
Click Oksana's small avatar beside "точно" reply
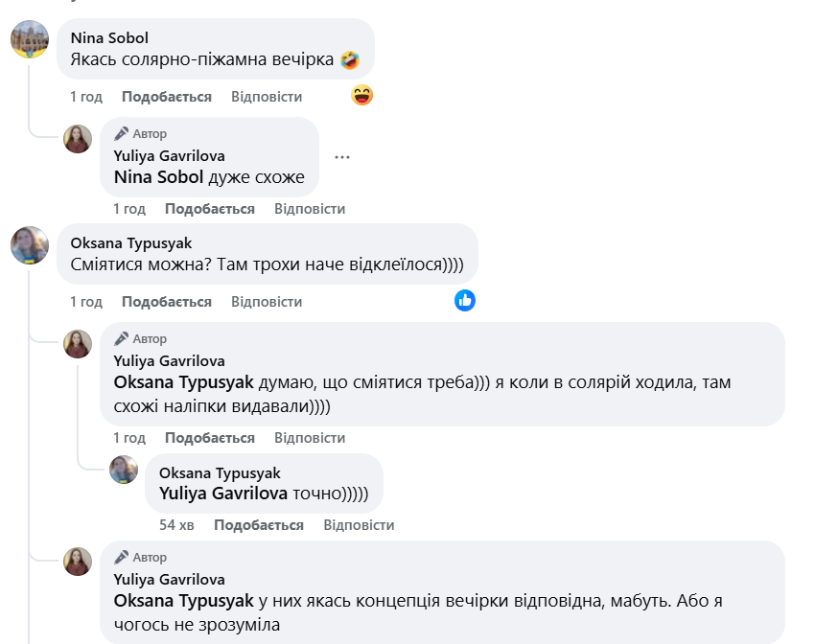pyautogui.click(x=124, y=469)
